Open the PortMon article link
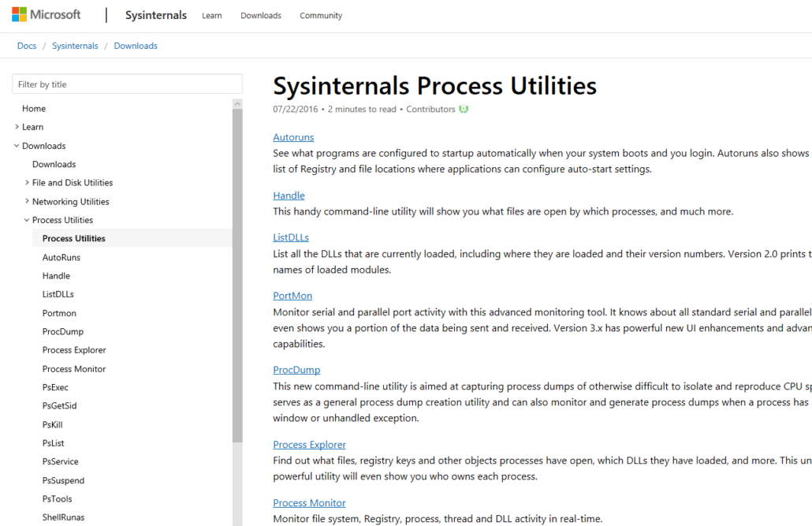812x526 pixels. [x=292, y=296]
